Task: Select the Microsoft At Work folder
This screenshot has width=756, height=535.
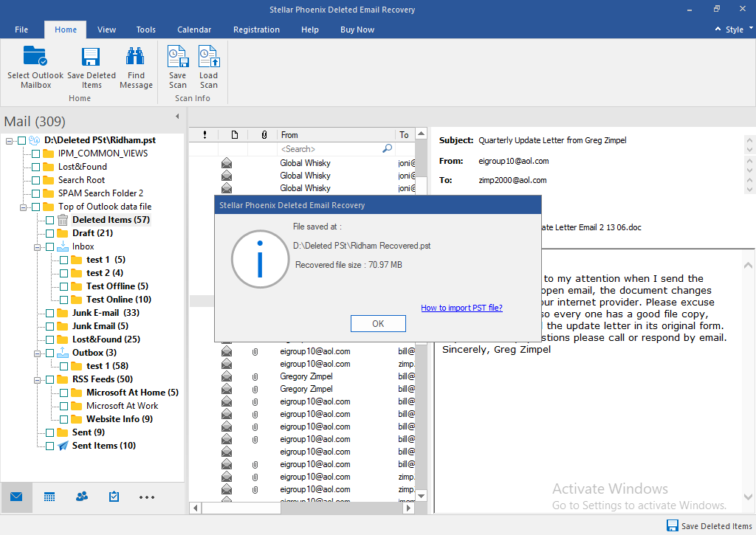Action: pyautogui.click(x=122, y=406)
